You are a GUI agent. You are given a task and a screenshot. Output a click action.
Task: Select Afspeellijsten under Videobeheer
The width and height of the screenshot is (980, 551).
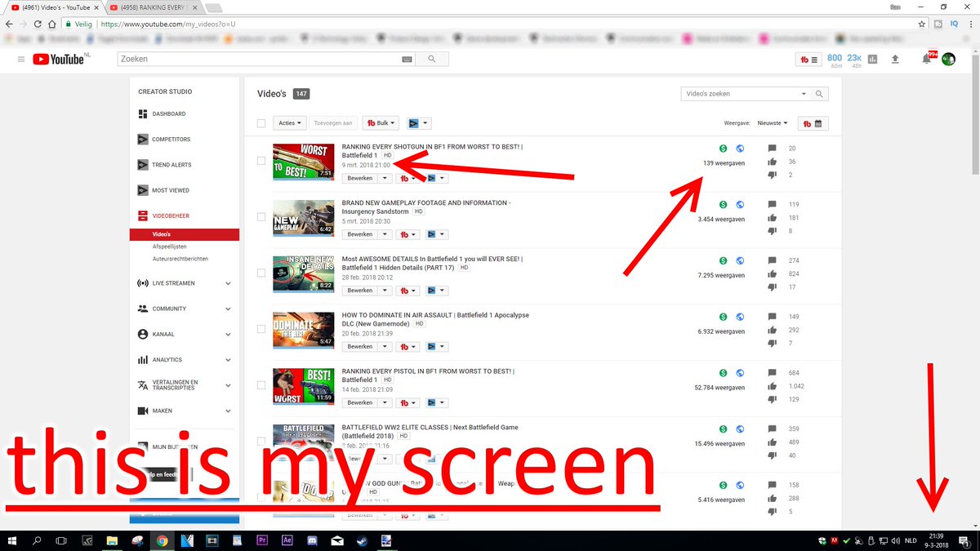169,247
